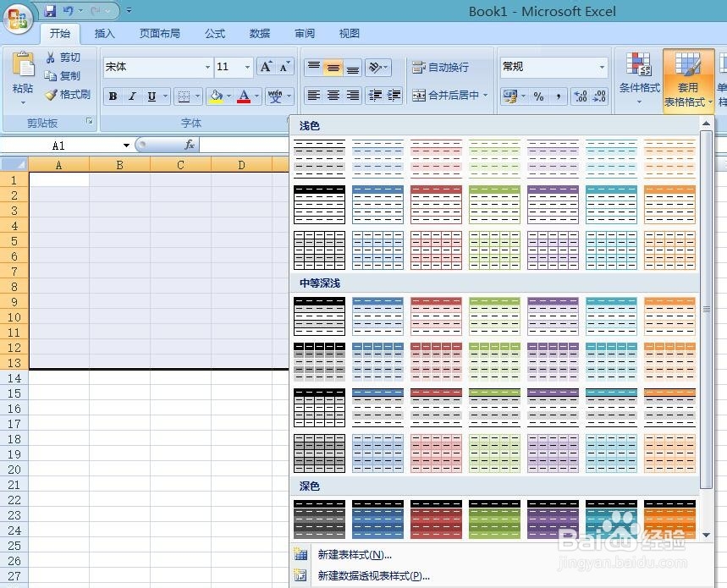Click the Paste clipboard icon
Screen dimensions: 727x588
(x=23, y=64)
